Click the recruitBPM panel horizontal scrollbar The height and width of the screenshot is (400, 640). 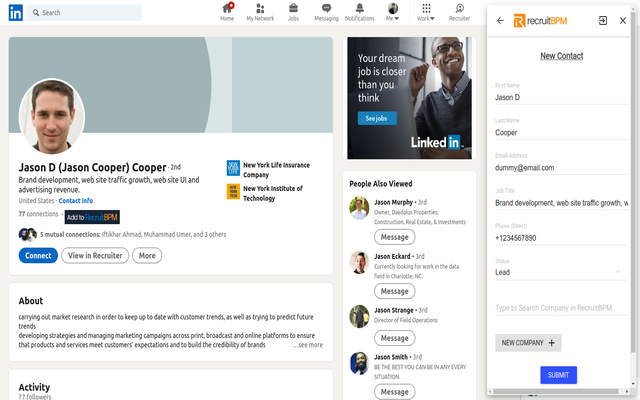(555, 391)
